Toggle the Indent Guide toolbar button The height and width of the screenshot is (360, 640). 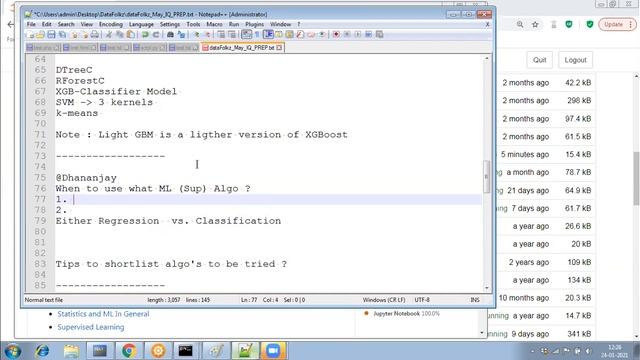pyautogui.click(x=268, y=35)
